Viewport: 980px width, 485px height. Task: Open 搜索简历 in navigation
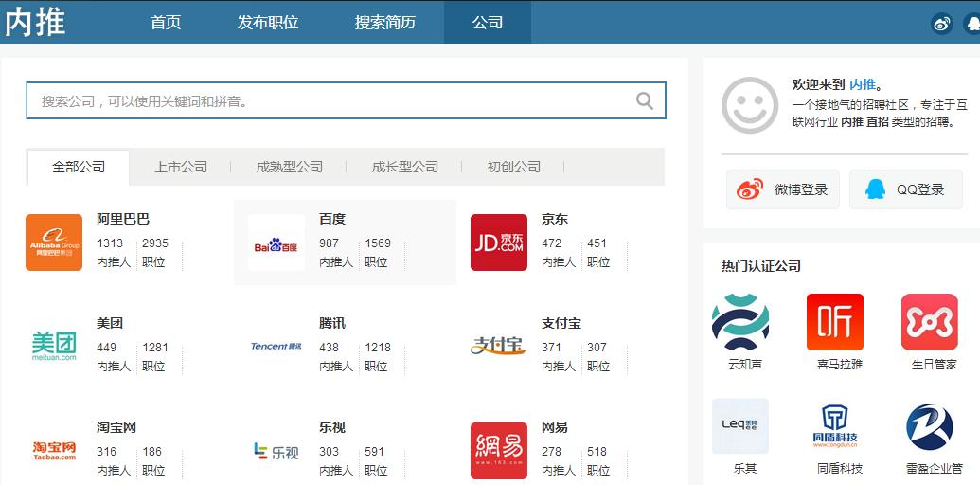pyautogui.click(x=385, y=23)
